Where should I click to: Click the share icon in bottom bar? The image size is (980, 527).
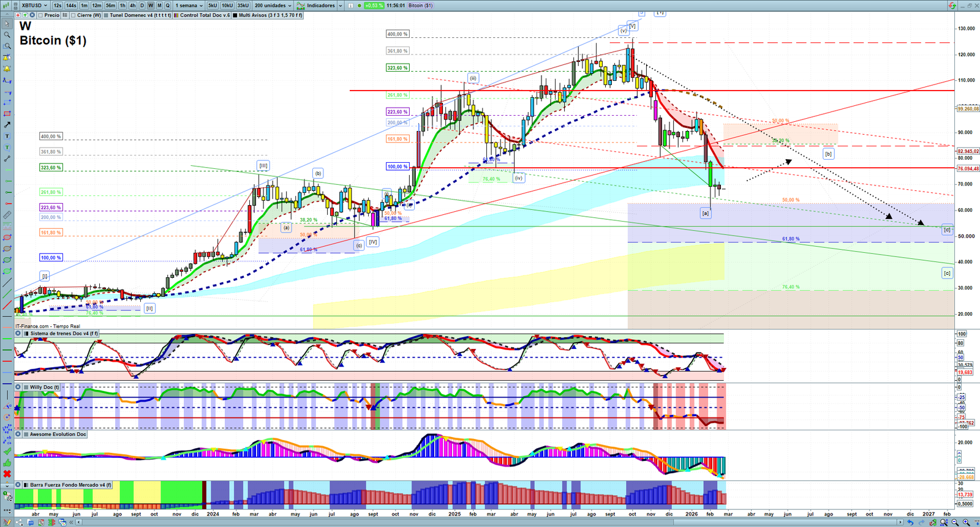click(19, 522)
